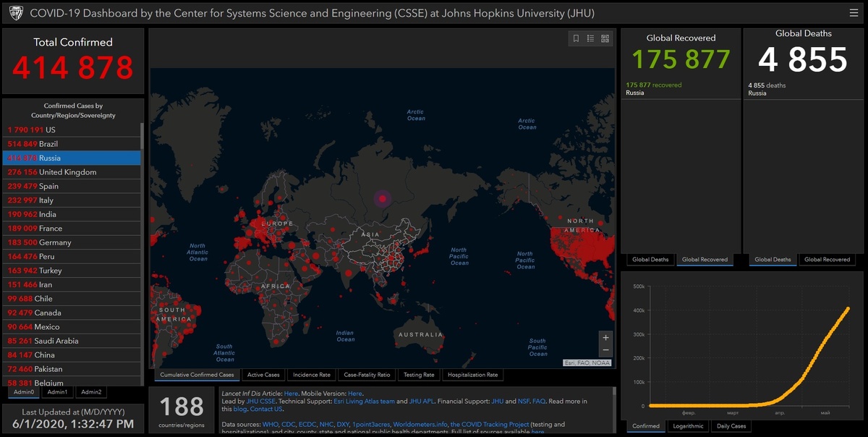Open the Worldometers.info link
Viewport: 868px width, 437px height.
pos(420,425)
